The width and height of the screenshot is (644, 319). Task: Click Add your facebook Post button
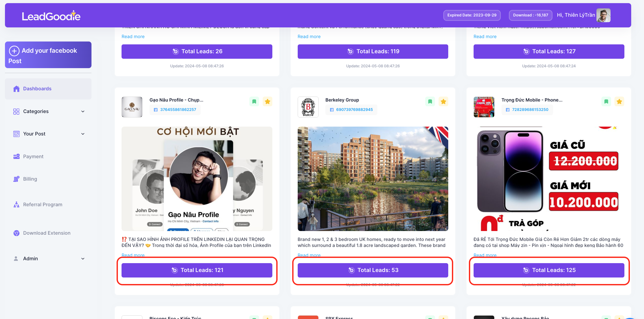tap(48, 55)
